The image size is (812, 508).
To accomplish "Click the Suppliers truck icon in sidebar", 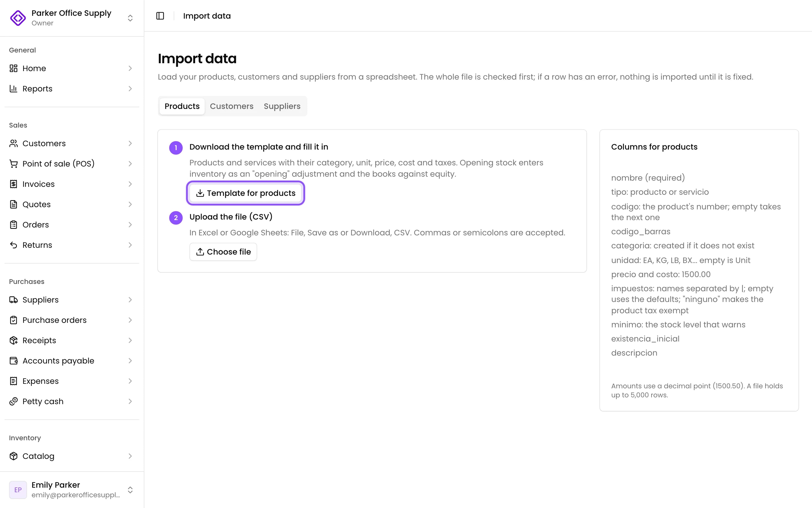I will coord(14,300).
